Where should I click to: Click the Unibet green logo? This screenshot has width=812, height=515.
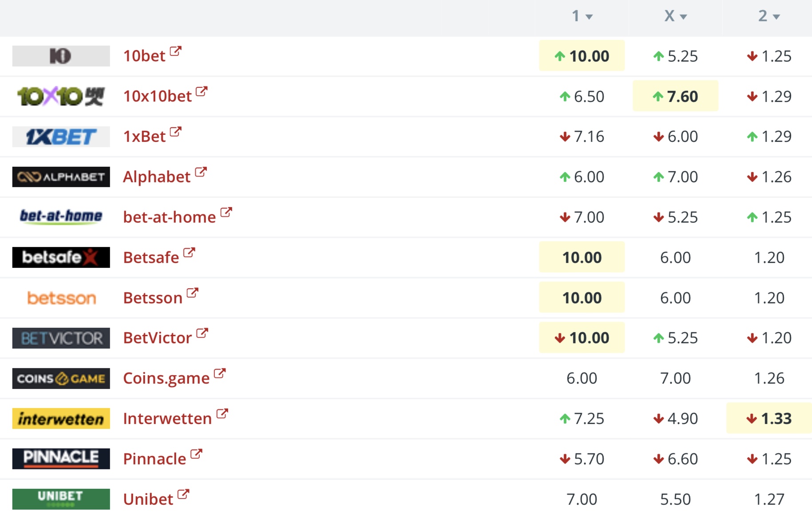pos(61,499)
